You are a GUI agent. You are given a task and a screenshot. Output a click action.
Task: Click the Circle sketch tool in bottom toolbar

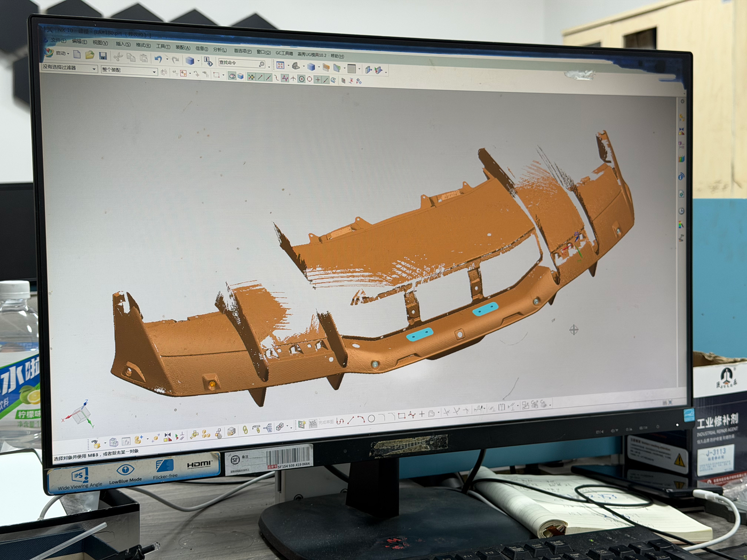click(x=371, y=419)
